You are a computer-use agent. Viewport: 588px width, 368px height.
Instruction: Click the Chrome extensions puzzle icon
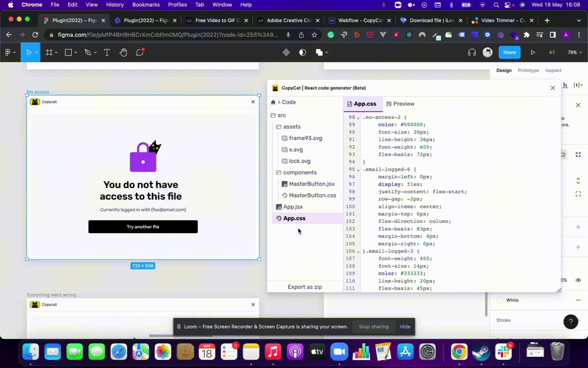coord(527,35)
